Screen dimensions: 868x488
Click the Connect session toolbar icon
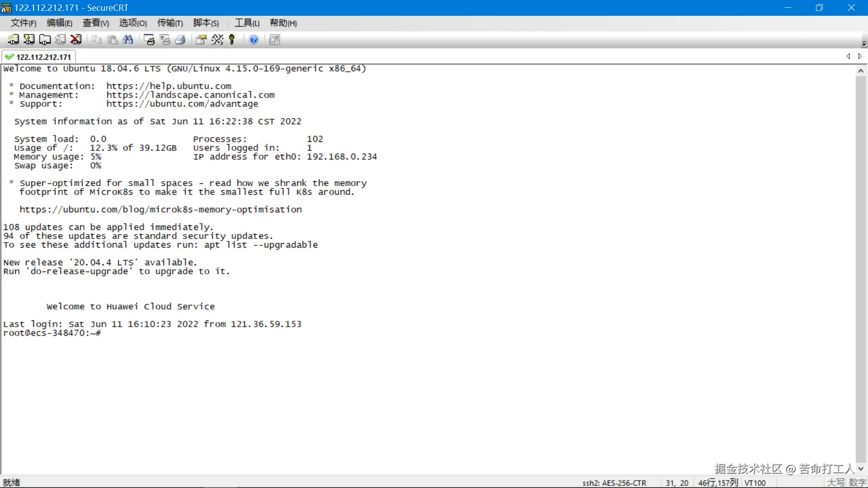pos(13,40)
